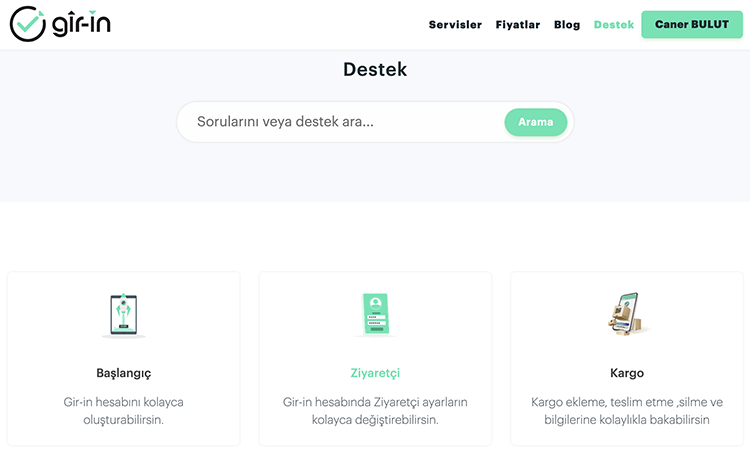This screenshot has width=750, height=453.
Task: Click the Arama search button
Action: click(x=536, y=122)
